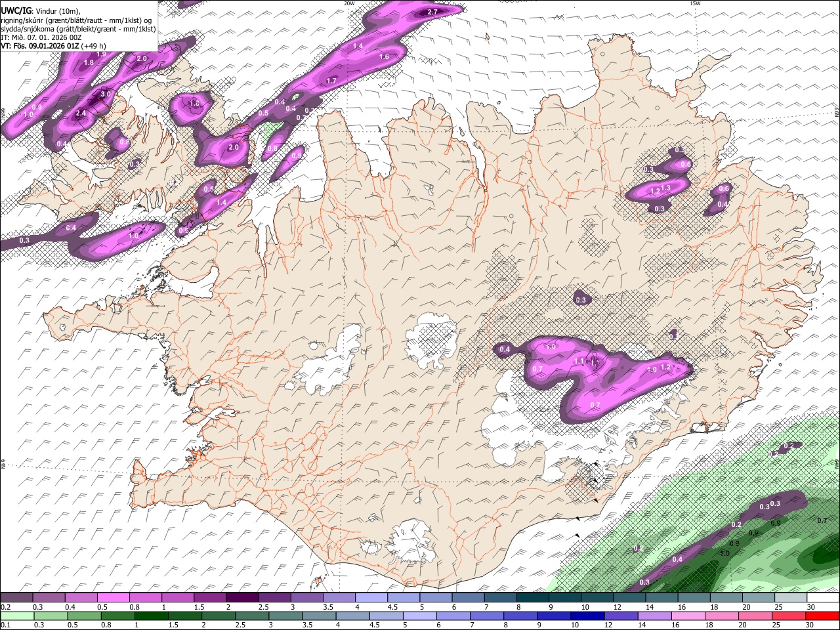Viewport: 840px width, 630px height.
Task: Click the 'VT: Fös. 09.01.2026 01Z' valid time
Action: 40,46
